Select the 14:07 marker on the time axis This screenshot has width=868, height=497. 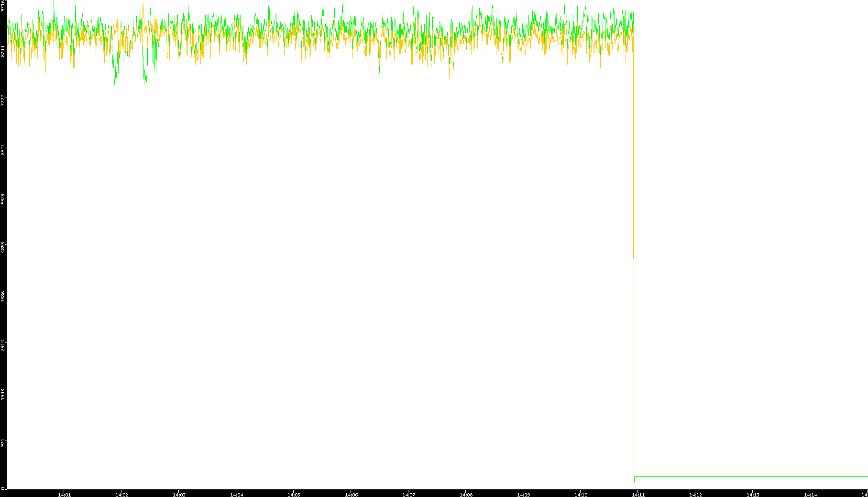point(408,494)
